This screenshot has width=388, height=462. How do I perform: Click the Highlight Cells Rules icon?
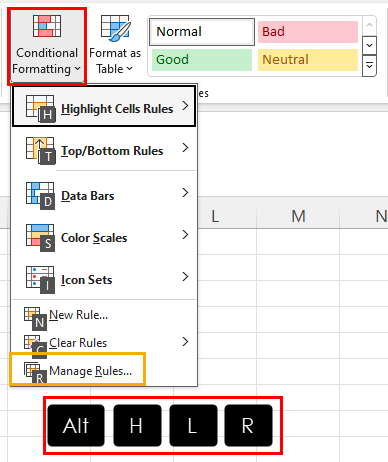click(41, 108)
